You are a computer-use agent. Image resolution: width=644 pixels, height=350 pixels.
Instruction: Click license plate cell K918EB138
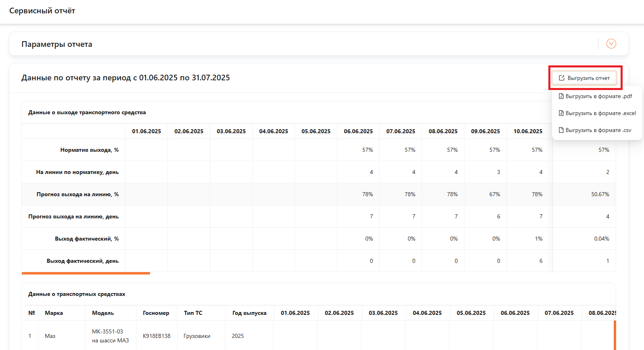click(x=157, y=336)
